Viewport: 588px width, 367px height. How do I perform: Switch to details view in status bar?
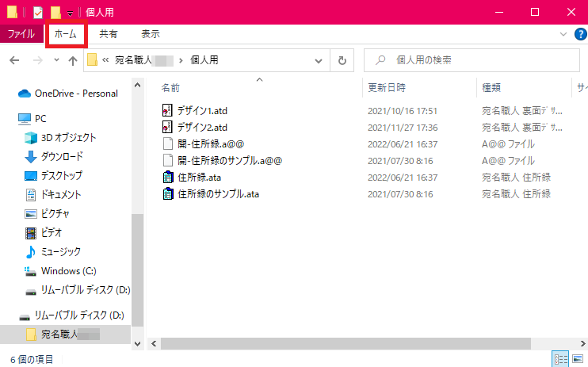click(561, 359)
